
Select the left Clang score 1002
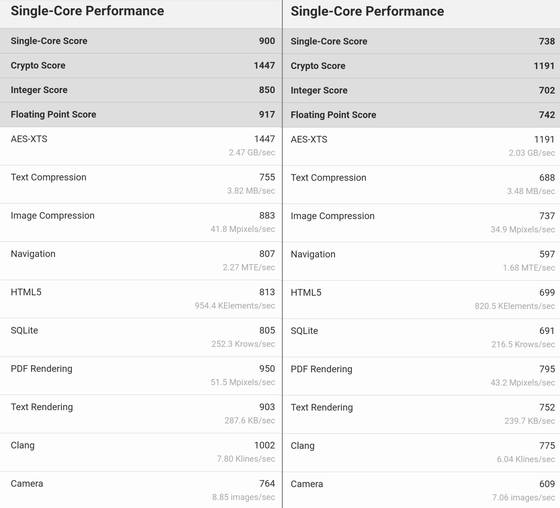pos(265,445)
